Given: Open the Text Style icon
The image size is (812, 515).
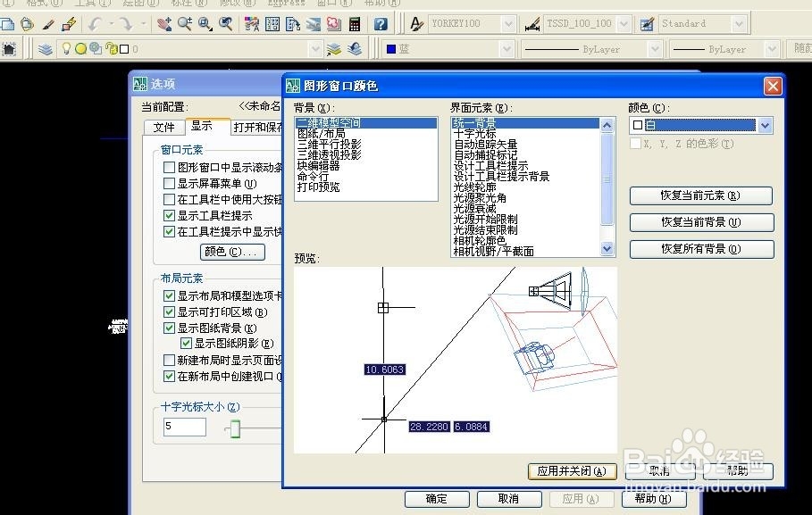Looking at the screenshot, I should [x=416, y=24].
